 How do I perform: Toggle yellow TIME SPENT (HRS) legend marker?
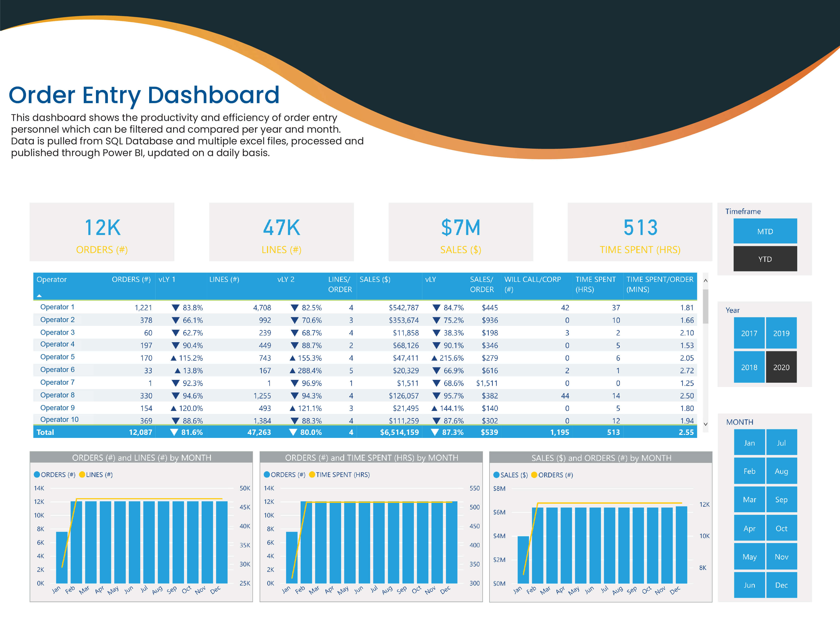click(x=312, y=474)
